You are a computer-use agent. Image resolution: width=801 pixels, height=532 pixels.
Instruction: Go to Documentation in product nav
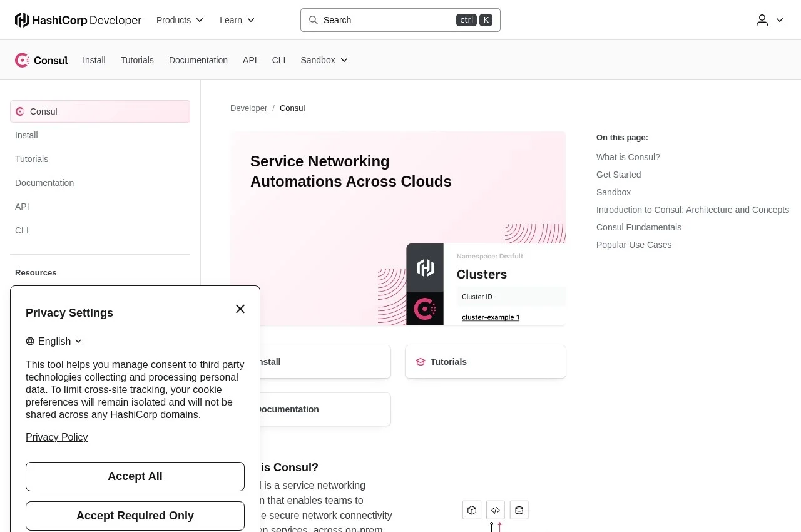click(x=198, y=60)
